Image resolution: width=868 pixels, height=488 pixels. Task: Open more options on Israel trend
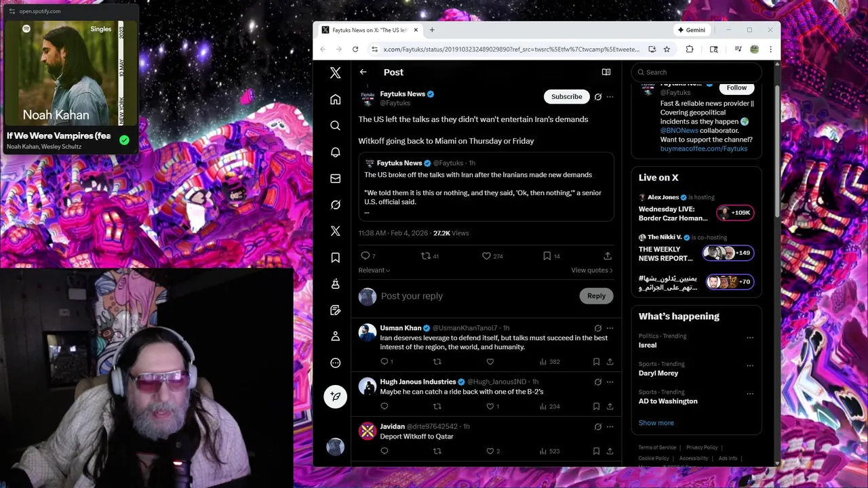pos(750,338)
